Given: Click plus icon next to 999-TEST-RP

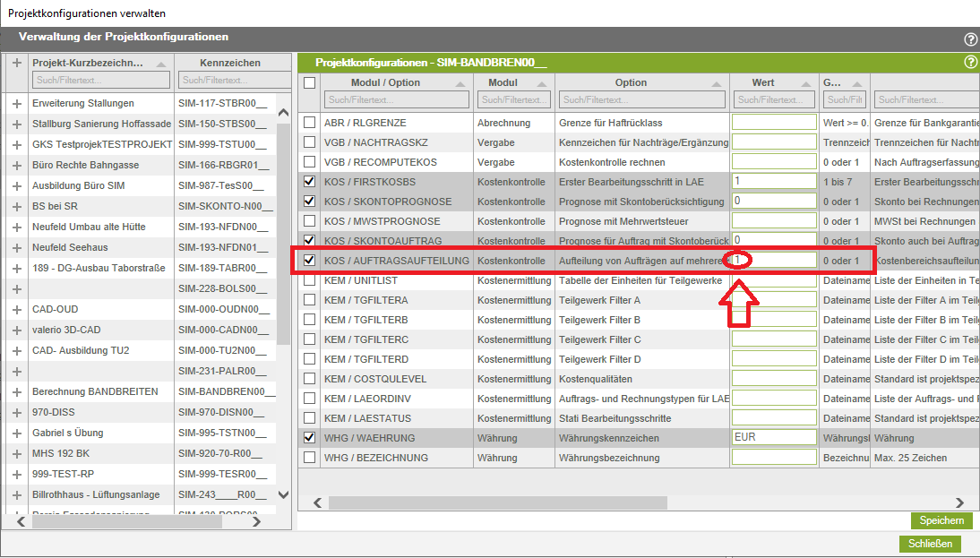Looking at the screenshot, I should pyautogui.click(x=17, y=475).
